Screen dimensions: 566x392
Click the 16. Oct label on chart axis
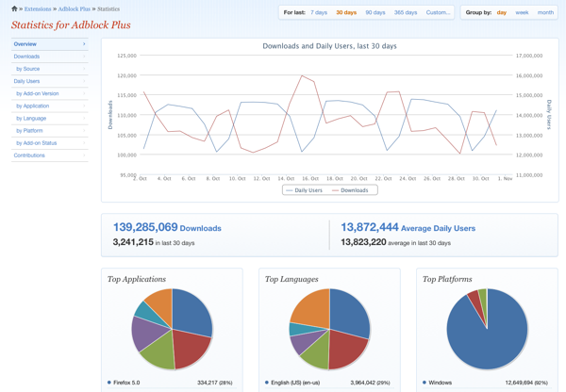tap(310, 178)
